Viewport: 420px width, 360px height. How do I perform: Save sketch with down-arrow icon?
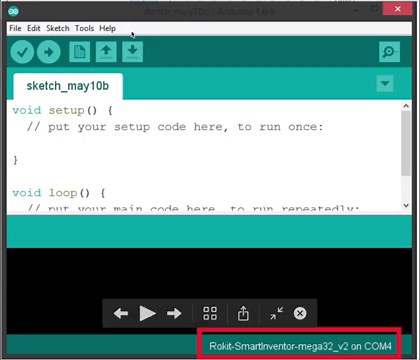133,52
